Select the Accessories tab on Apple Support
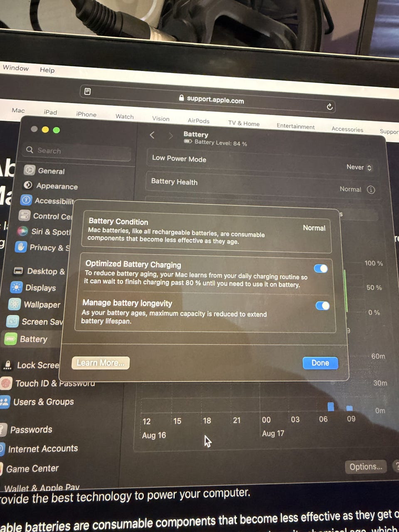This screenshot has height=532, width=399. pos(347,129)
